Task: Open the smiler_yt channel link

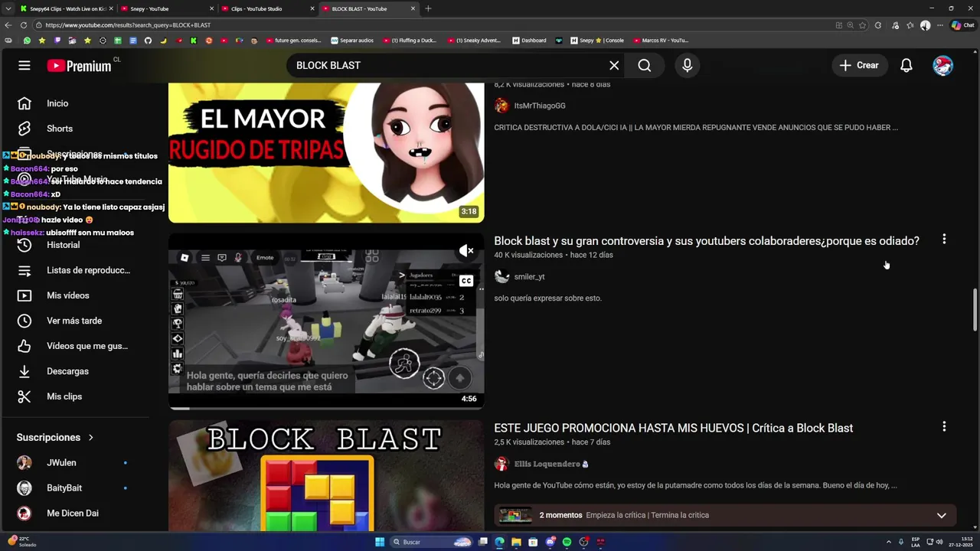Action: coord(529,276)
